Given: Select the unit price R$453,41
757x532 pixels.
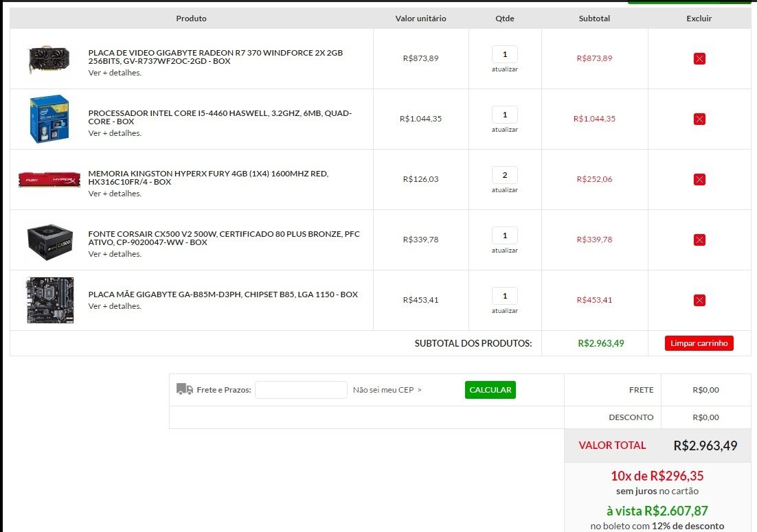Looking at the screenshot, I should click(420, 299).
